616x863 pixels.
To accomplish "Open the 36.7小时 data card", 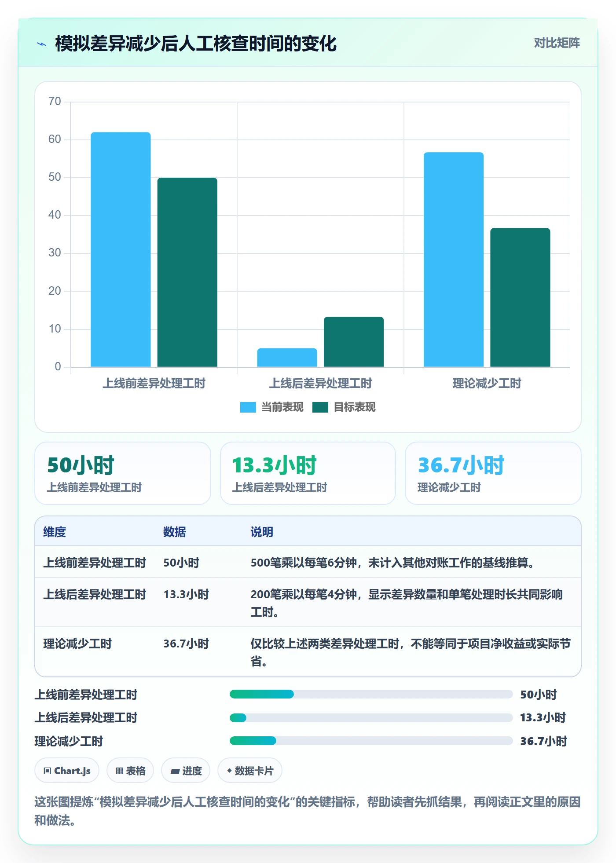I will pyautogui.click(x=493, y=473).
